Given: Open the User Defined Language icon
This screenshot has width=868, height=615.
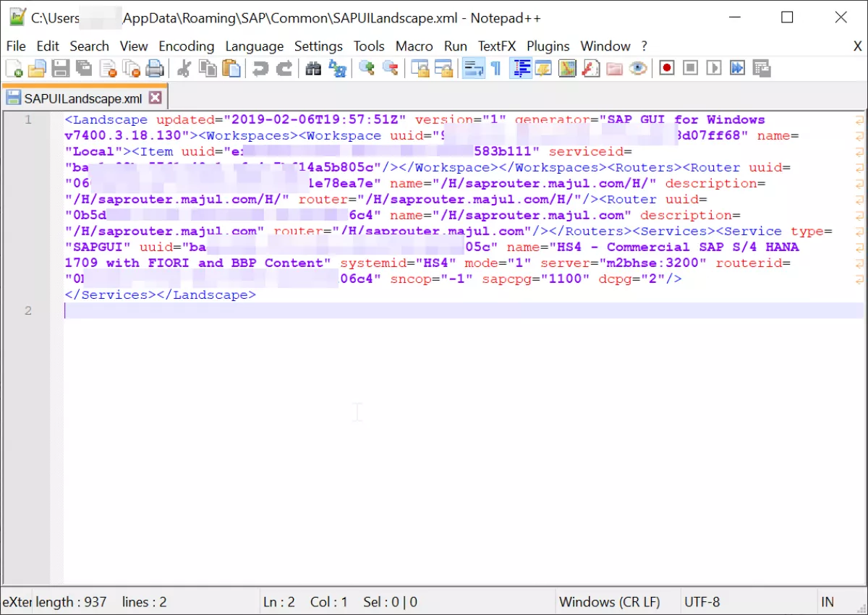Looking at the screenshot, I should pyautogui.click(x=544, y=69).
